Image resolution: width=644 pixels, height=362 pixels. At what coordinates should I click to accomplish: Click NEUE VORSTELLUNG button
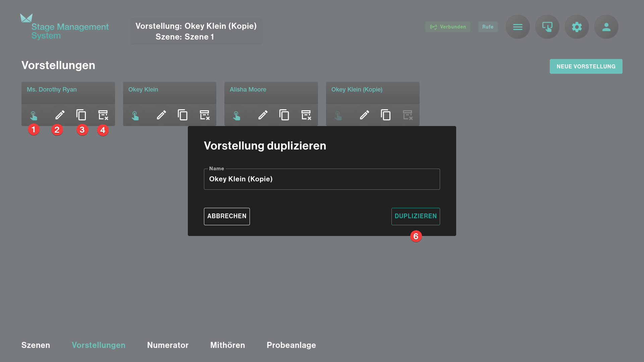586,66
